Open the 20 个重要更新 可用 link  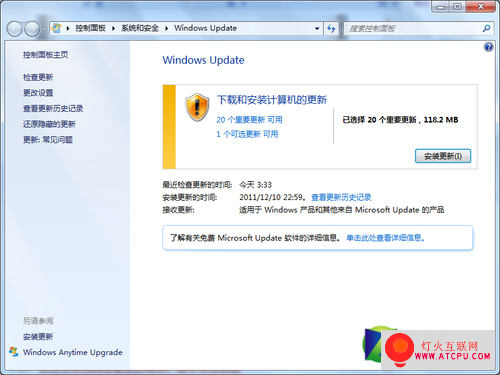tap(249, 120)
